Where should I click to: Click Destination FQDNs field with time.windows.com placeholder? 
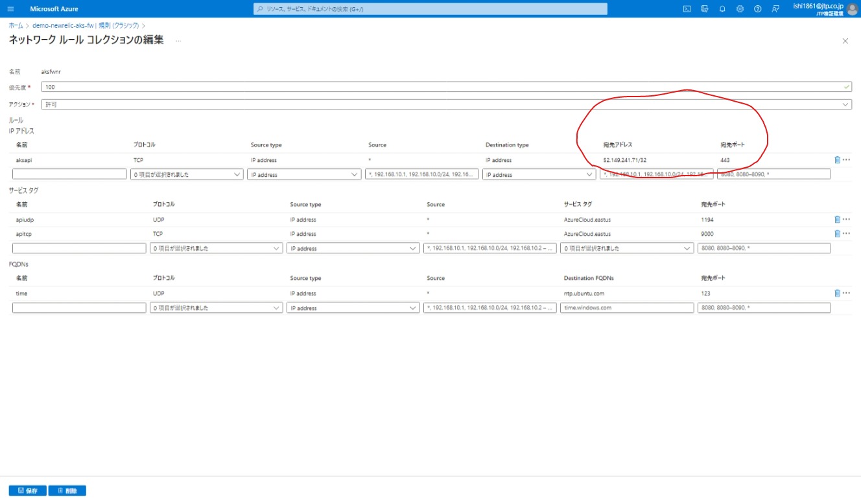(627, 308)
